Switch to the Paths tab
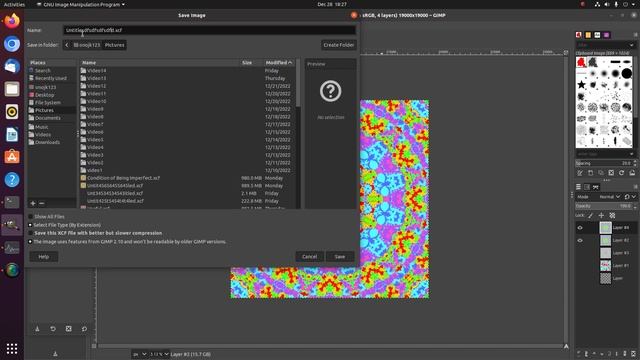Screen dimensions: 640x360 tap(596, 187)
